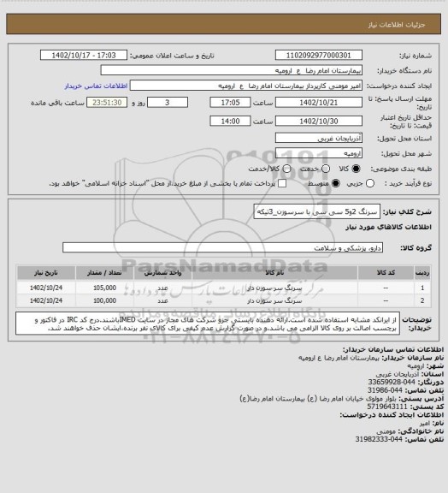Select the کالا/خدمت radio button
This screenshot has height=493, width=448.
click(x=286, y=169)
